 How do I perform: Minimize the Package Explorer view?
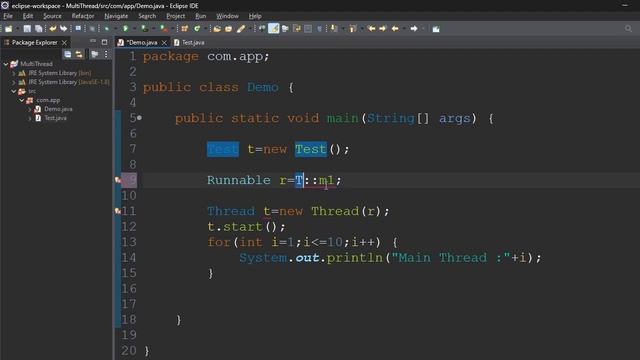pos(93,42)
